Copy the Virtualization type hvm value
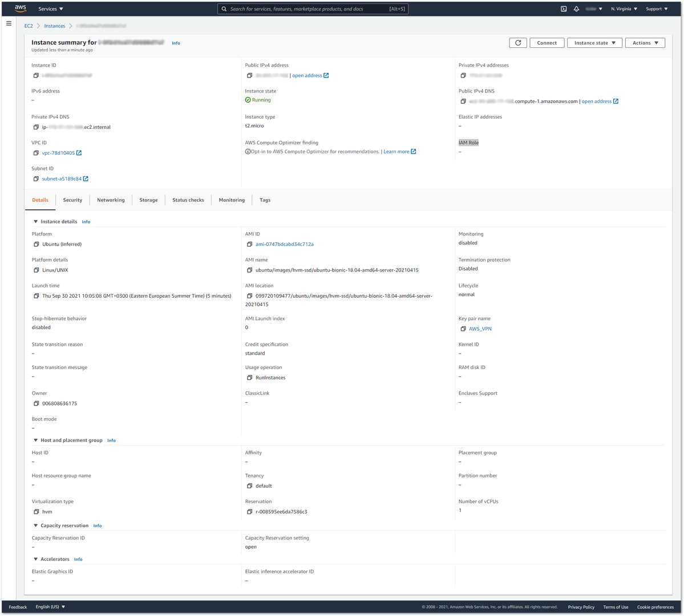The height and width of the screenshot is (616, 684). [x=36, y=512]
